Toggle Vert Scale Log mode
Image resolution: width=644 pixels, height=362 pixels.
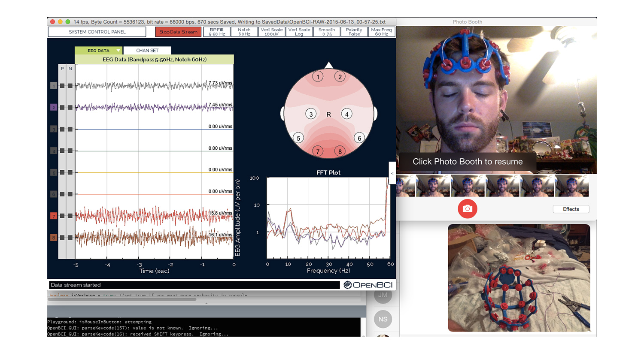pyautogui.click(x=299, y=32)
